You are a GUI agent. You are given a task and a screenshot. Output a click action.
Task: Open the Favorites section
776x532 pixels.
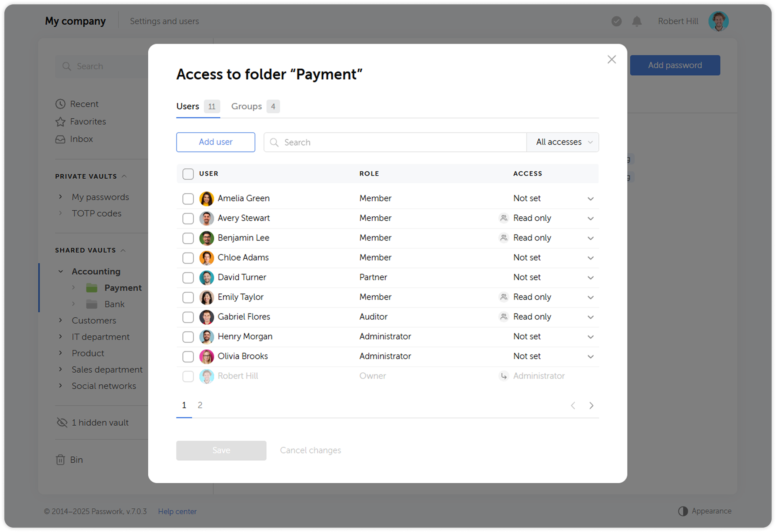point(88,121)
